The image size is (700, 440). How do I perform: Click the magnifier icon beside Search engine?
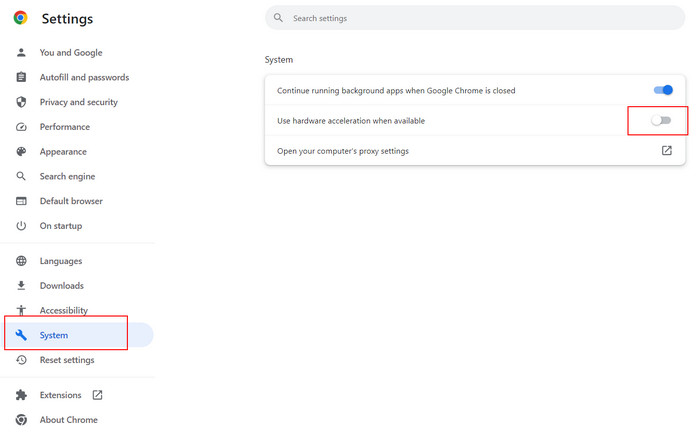pyautogui.click(x=21, y=176)
